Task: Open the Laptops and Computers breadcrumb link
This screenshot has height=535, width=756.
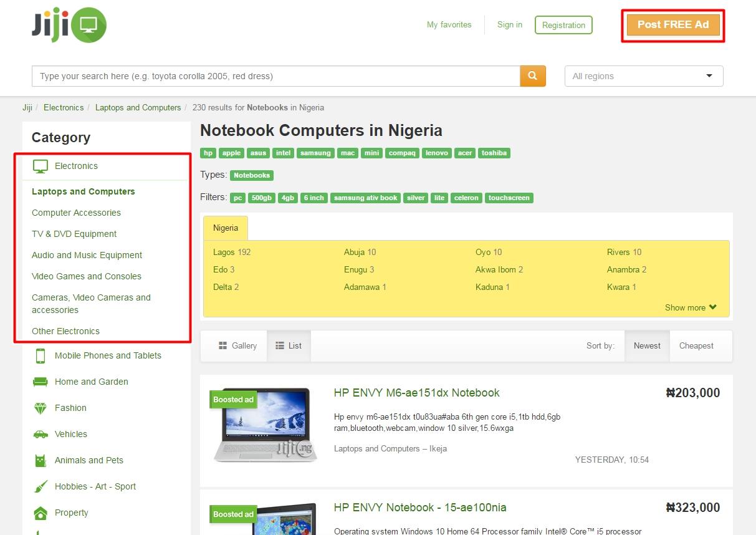Action: [x=138, y=107]
